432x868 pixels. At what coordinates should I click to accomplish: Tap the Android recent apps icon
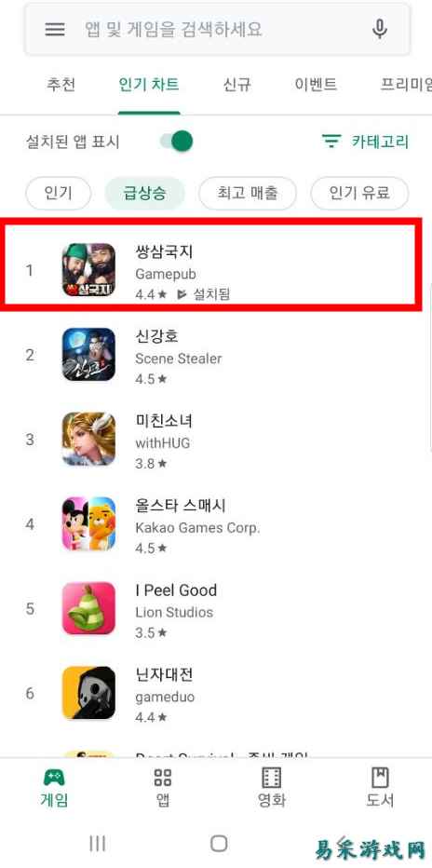[x=98, y=843]
